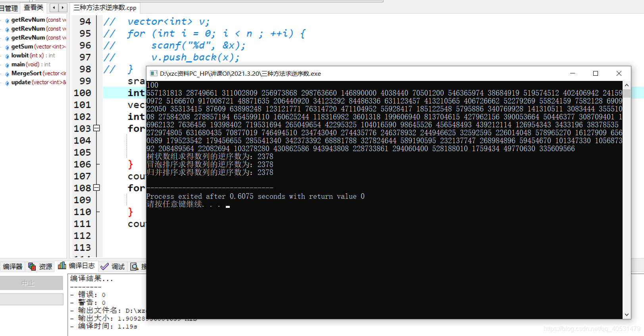The height and width of the screenshot is (336, 644).
Task: Click the 冒泡排序 result line in console
Action: 210,165
